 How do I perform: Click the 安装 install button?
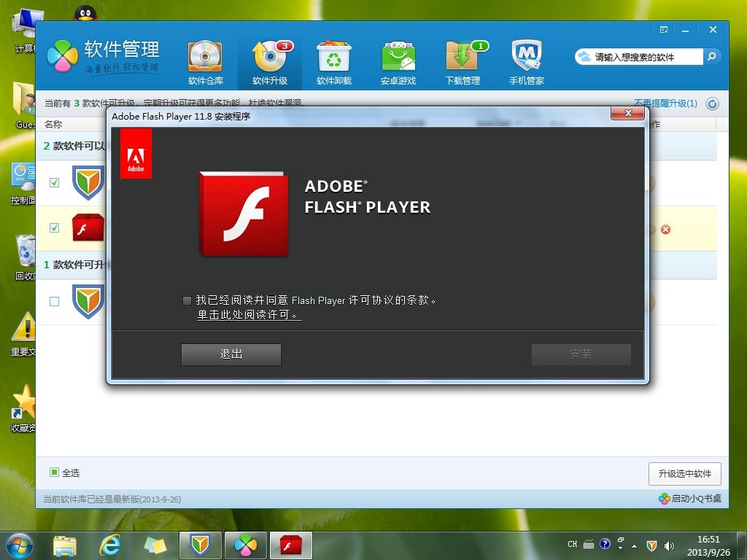pos(581,354)
